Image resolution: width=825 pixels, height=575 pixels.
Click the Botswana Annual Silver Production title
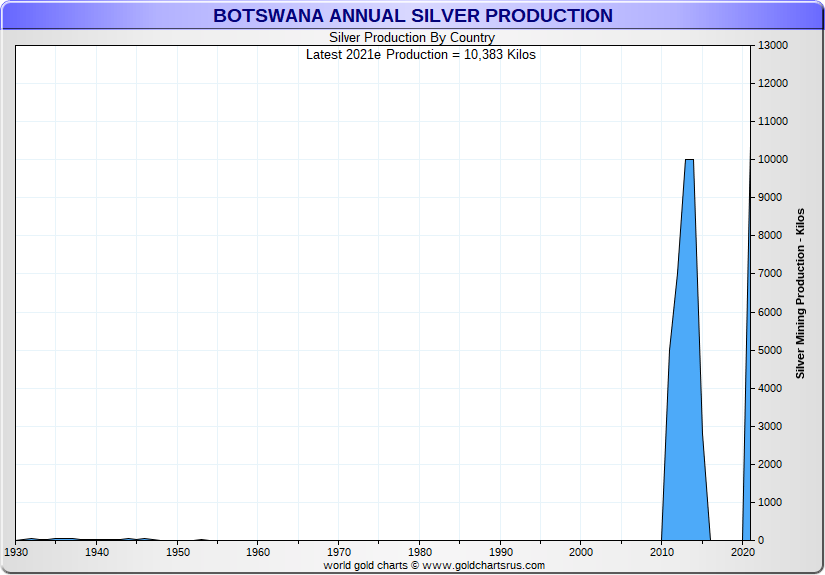412,16
